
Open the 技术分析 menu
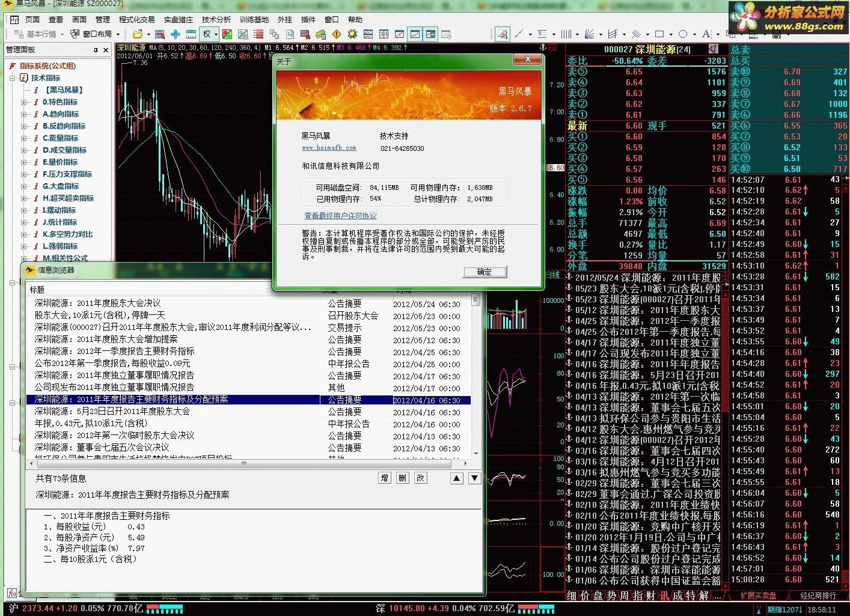(x=216, y=20)
